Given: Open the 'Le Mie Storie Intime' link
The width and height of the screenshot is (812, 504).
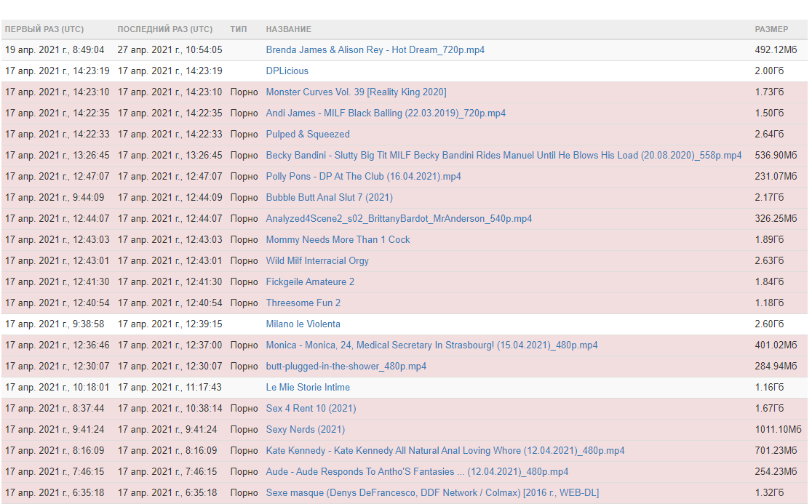Looking at the screenshot, I should (308, 387).
